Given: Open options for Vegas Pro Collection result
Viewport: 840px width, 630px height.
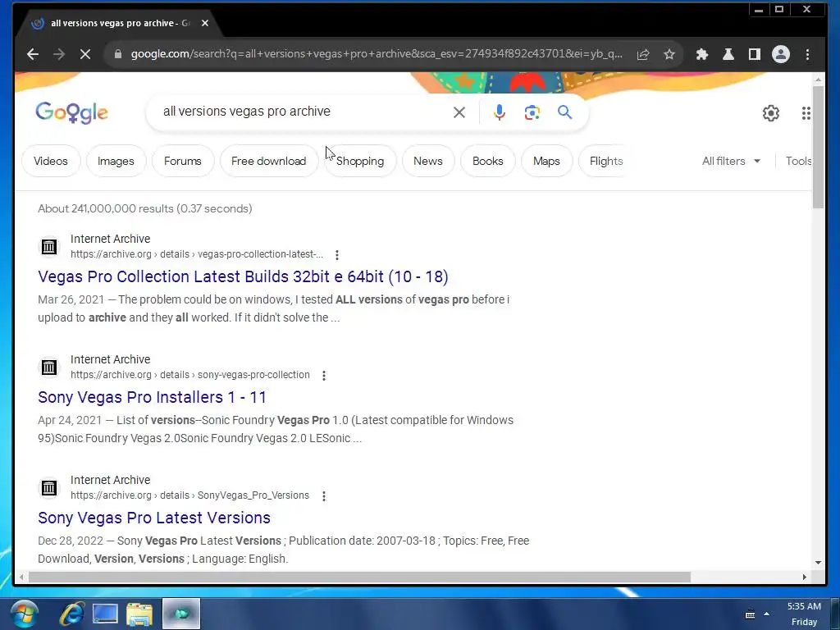Looking at the screenshot, I should click(x=337, y=254).
